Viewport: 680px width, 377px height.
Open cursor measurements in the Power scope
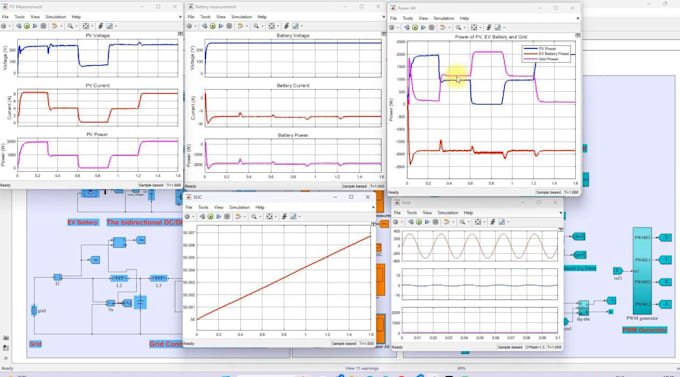pyautogui.click(x=498, y=28)
